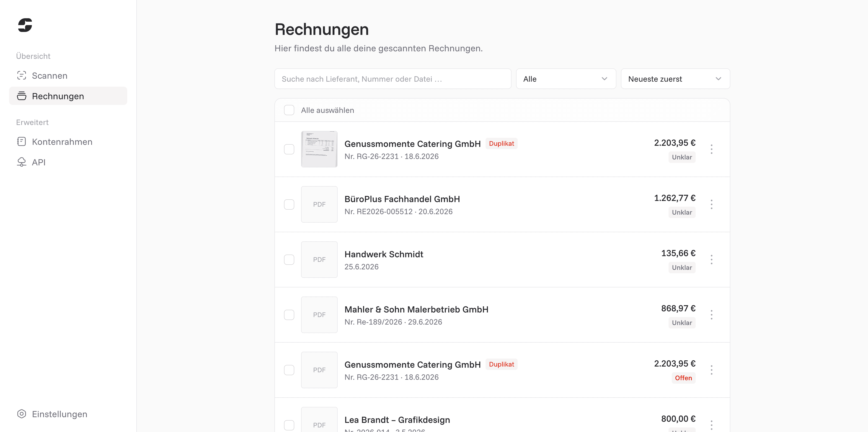Click date '25.6.2026' under Handwerk Schmidt
Viewport: 868px width, 432px height.
361,267
